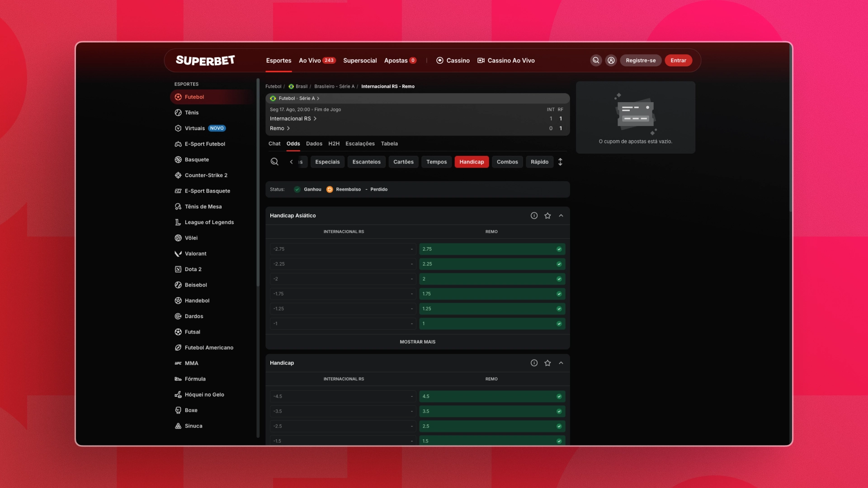868x488 pixels.
Task: Select the Boxe icon
Action: tap(178, 410)
